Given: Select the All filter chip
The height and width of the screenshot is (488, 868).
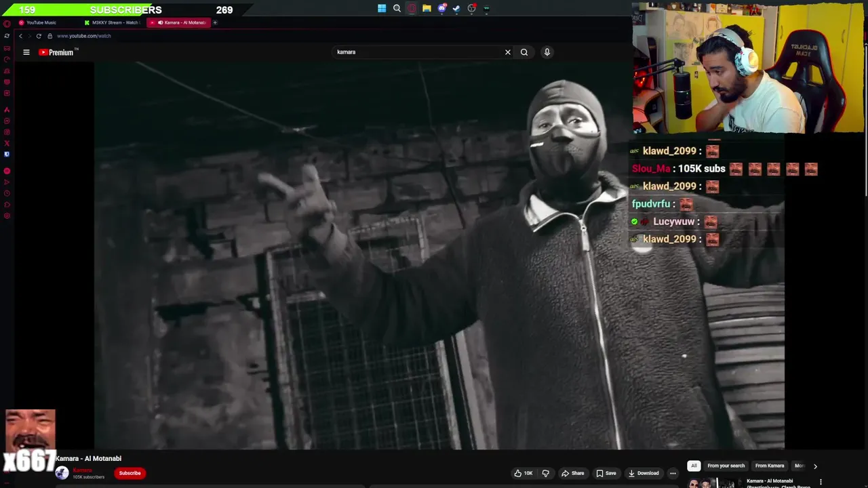Looking at the screenshot, I should (694, 466).
